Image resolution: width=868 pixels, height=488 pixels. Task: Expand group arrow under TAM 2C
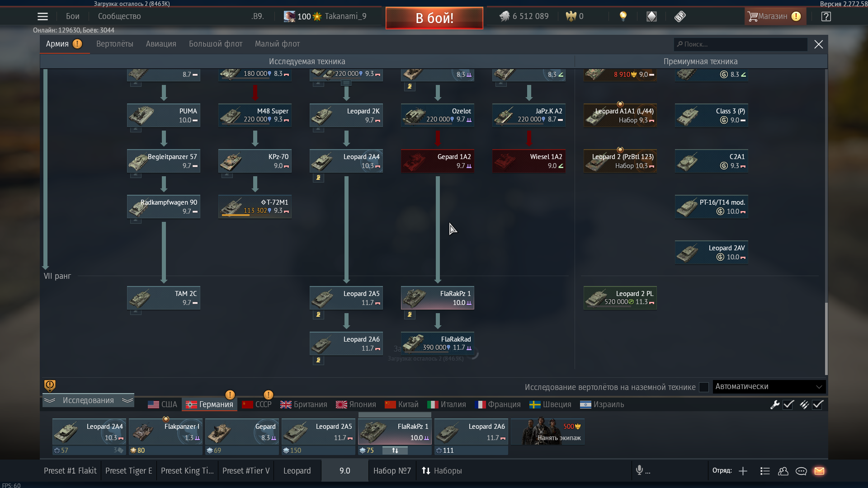click(136, 312)
